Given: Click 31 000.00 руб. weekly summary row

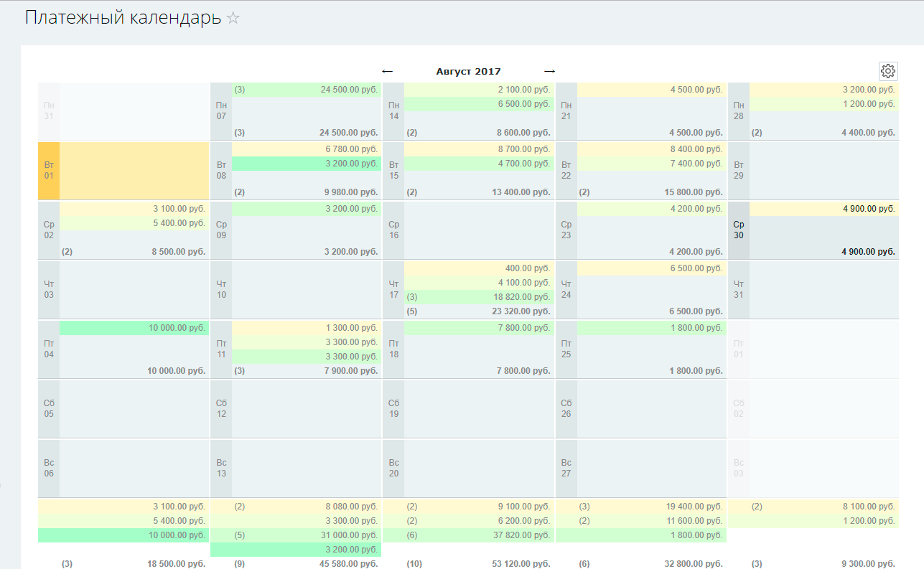Looking at the screenshot, I should pos(307,535).
